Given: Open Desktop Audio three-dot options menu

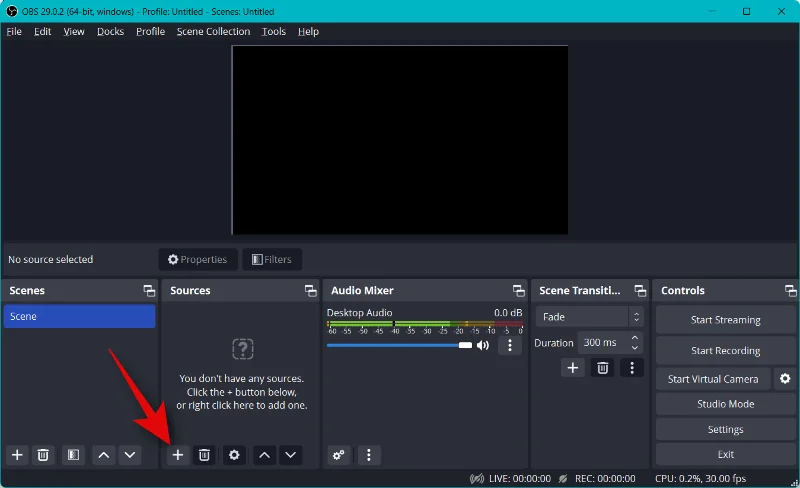Looking at the screenshot, I should 510,346.
